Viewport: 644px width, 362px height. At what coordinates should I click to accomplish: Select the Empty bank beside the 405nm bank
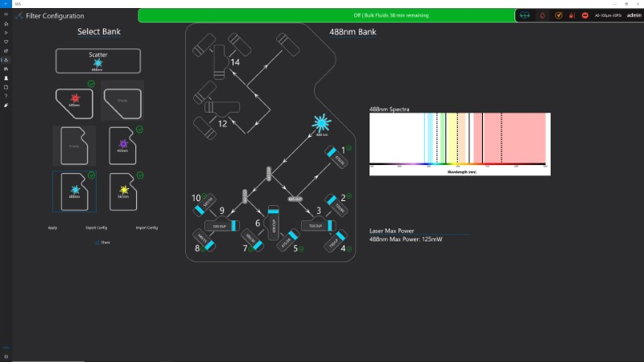coord(74,146)
